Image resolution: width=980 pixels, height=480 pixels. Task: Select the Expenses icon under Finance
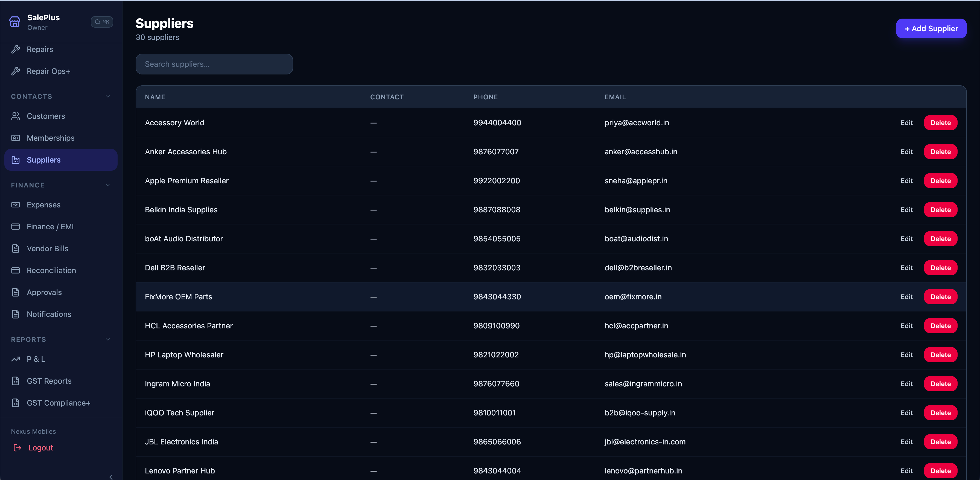point(16,205)
